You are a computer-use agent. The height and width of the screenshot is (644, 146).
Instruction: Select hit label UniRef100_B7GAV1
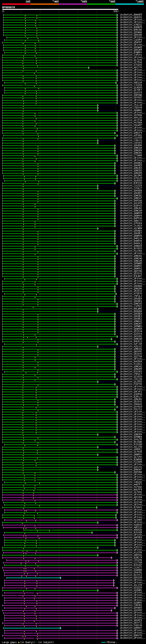pyautogui.click(x=131, y=507)
